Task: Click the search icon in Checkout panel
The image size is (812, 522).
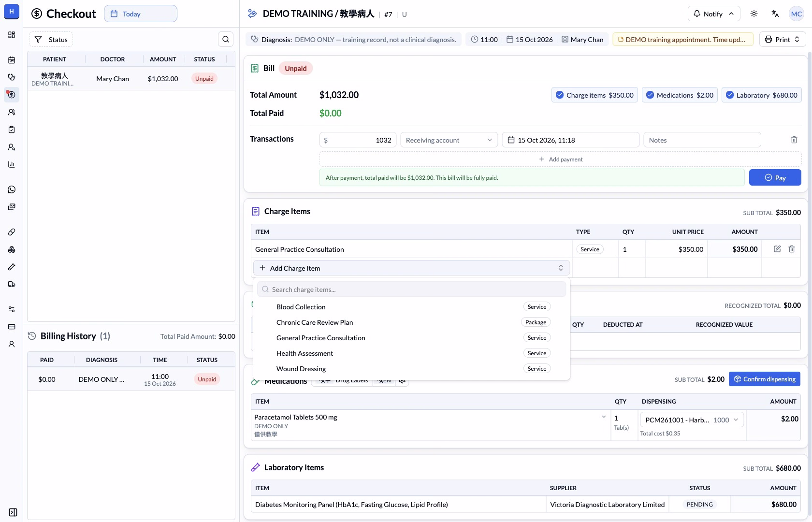Action: 226,39
